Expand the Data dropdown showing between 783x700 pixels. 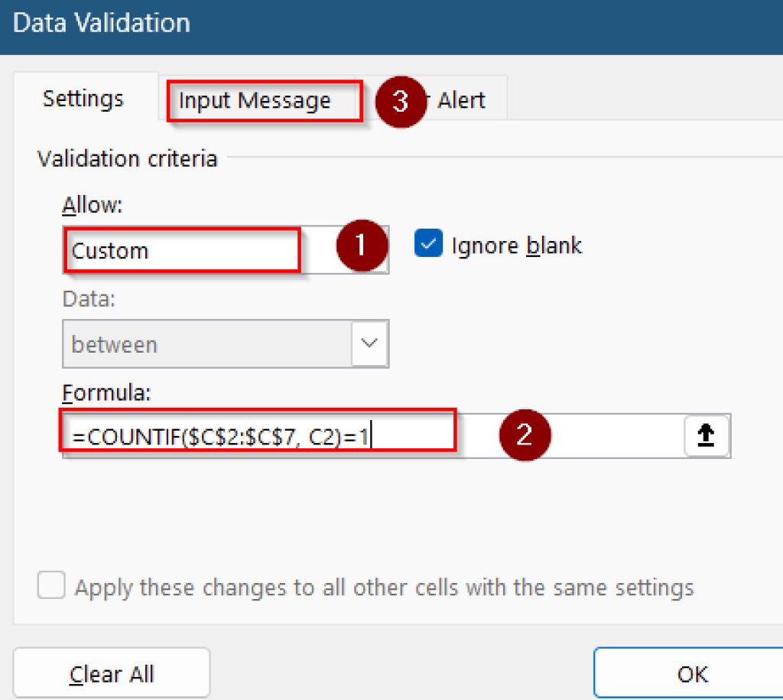tap(370, 343)
